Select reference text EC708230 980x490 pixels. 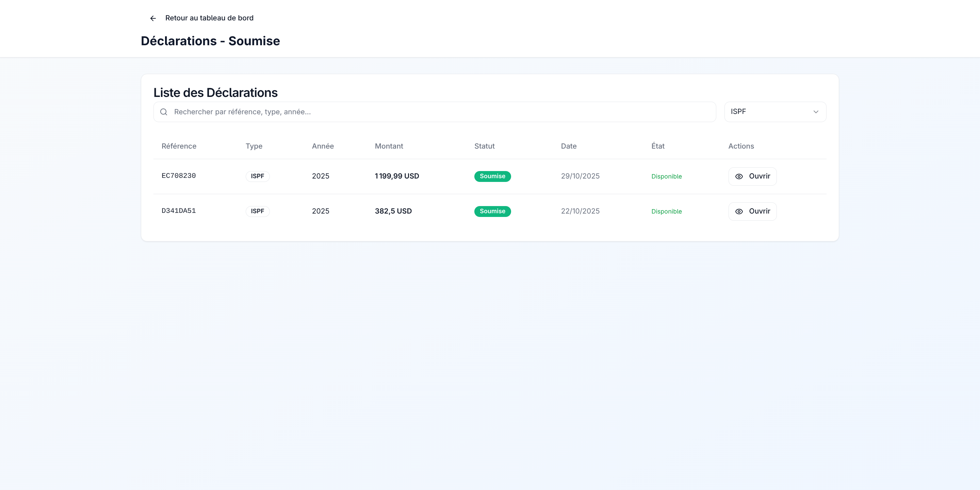[x=178, y=175]
